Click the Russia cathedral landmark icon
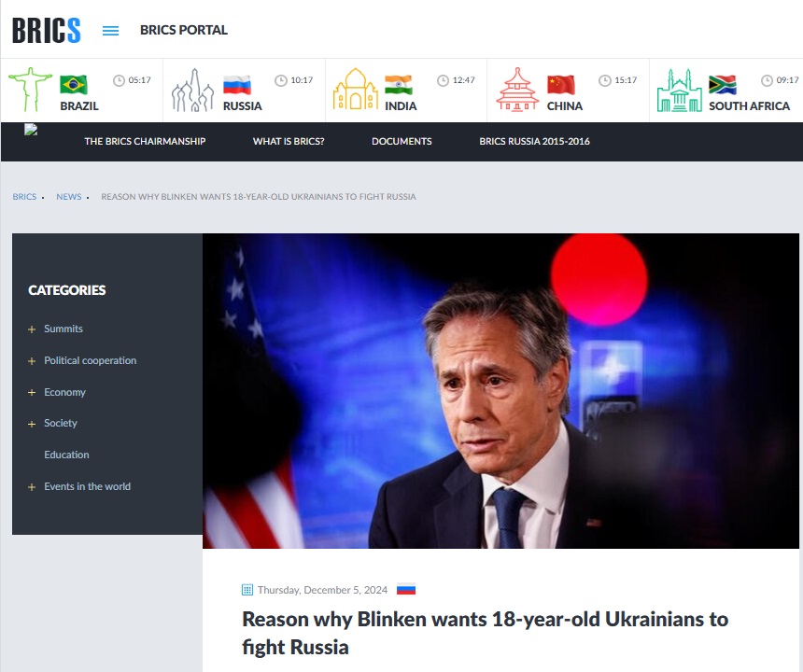Image resolution: width=803 pixels, height=672 pixels. tap(192, 91)
